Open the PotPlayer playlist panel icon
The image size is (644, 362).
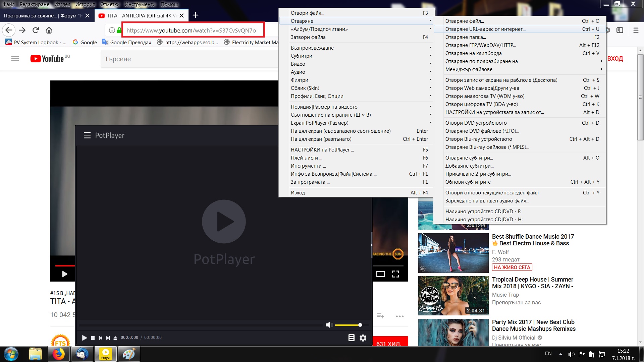pyautogui.click(x=351, y=338)
